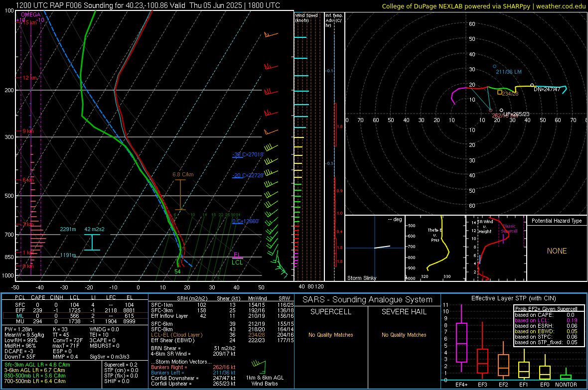Screen dimensions: 588x390
Task: Click the surface dewpoint value 54
Action: [x=177, y=271]
